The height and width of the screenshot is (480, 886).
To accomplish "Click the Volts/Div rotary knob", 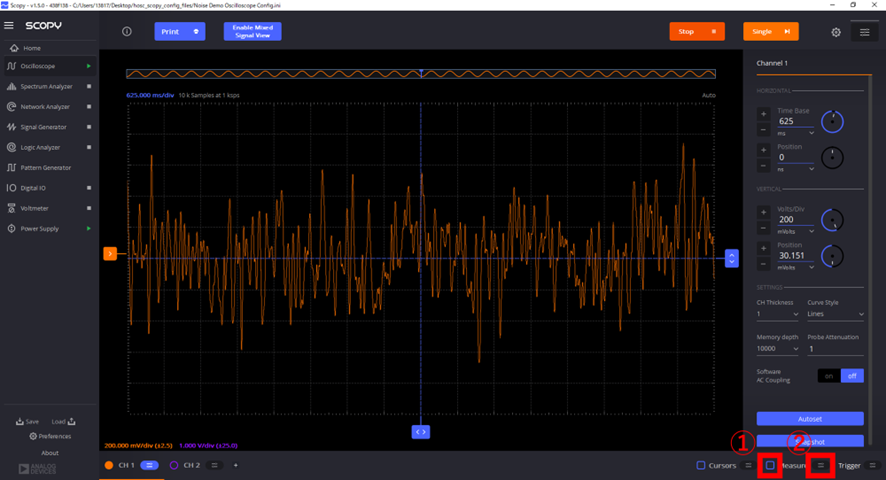I will (x=832, y=220).
